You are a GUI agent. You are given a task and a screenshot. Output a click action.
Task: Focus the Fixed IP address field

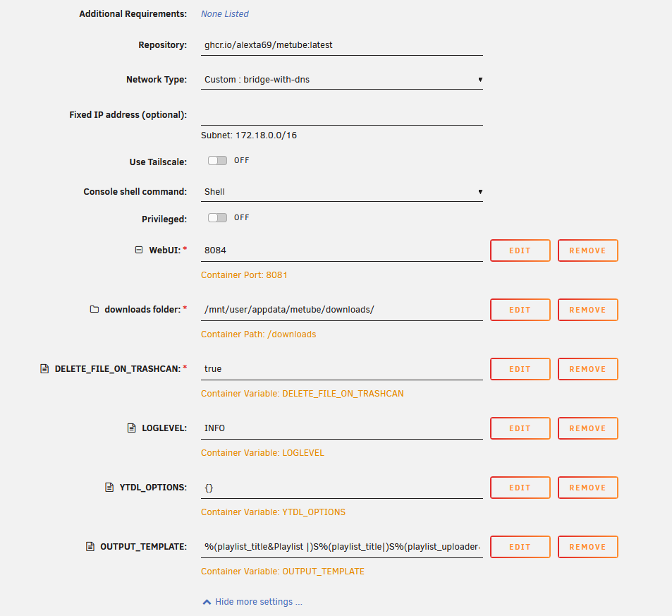341,115
